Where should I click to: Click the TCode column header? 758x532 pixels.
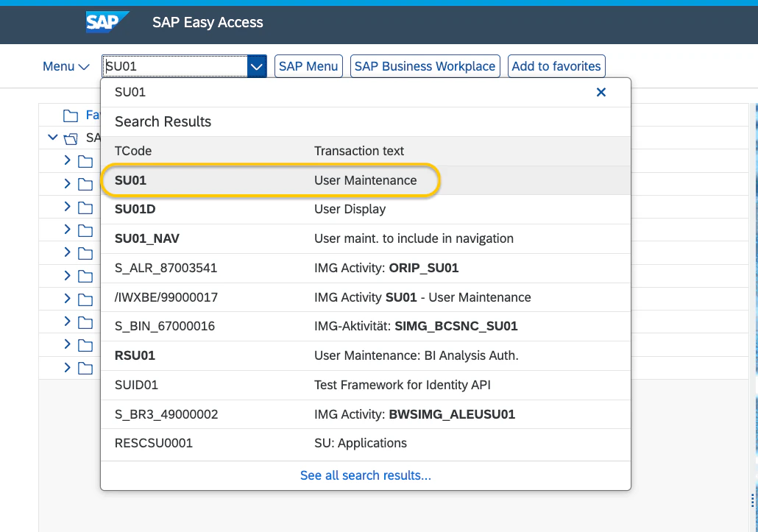[x=133, y=151]
